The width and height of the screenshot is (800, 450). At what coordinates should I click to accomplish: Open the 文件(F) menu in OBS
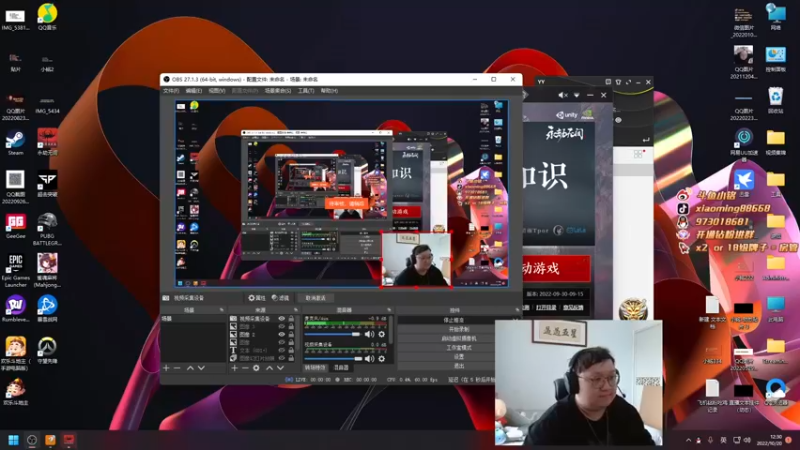pos(171,91)
